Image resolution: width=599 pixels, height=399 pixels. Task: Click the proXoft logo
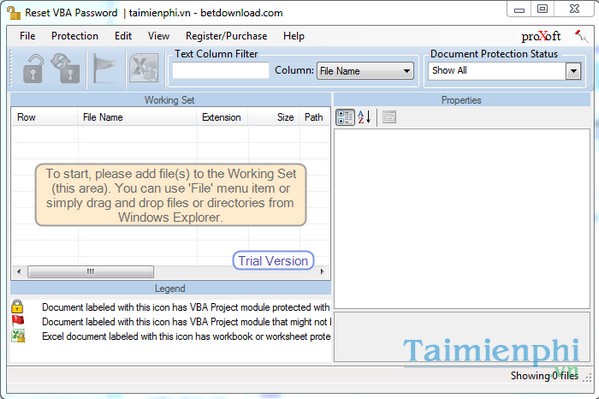tap(541, 36)
